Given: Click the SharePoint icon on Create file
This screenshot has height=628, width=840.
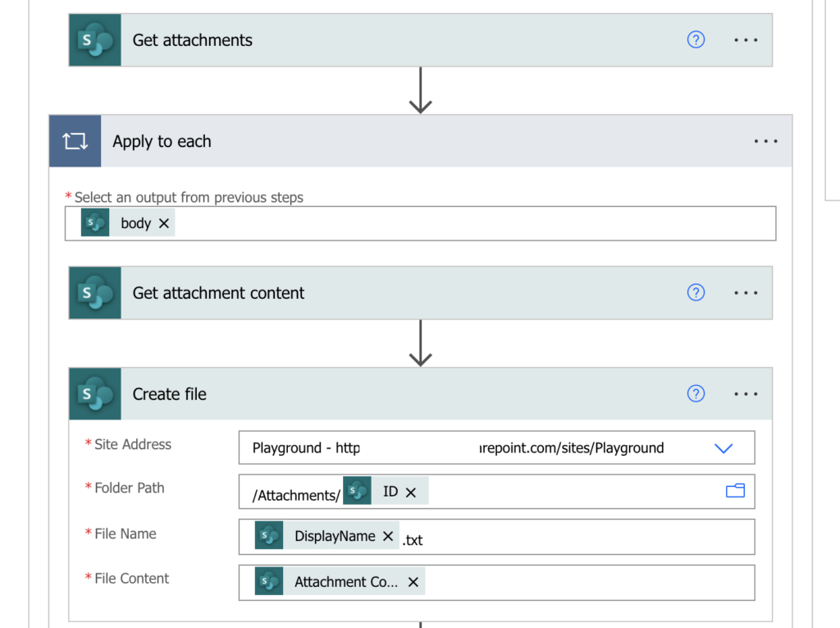Looking at the screenshot, I should (x=95, y=394).
